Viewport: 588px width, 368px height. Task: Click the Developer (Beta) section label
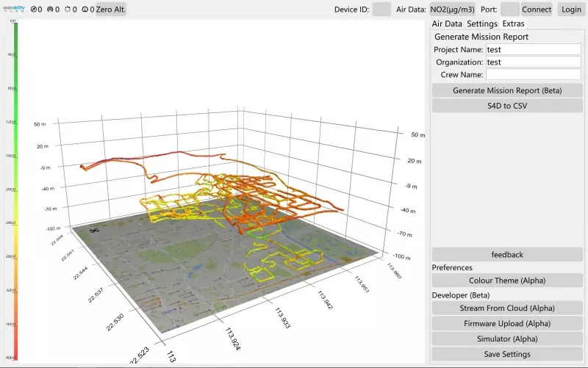[461, 295]
